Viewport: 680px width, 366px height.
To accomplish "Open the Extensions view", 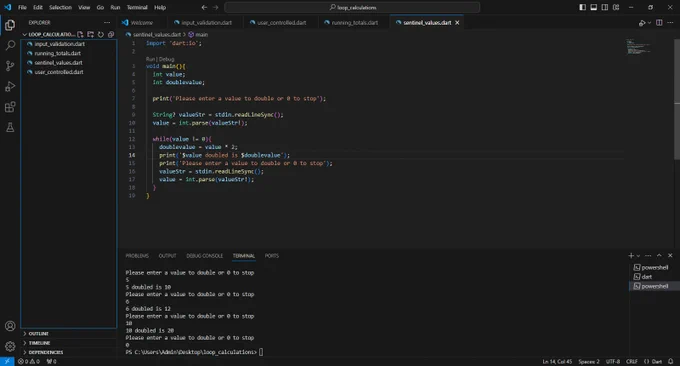I will 10,107.
